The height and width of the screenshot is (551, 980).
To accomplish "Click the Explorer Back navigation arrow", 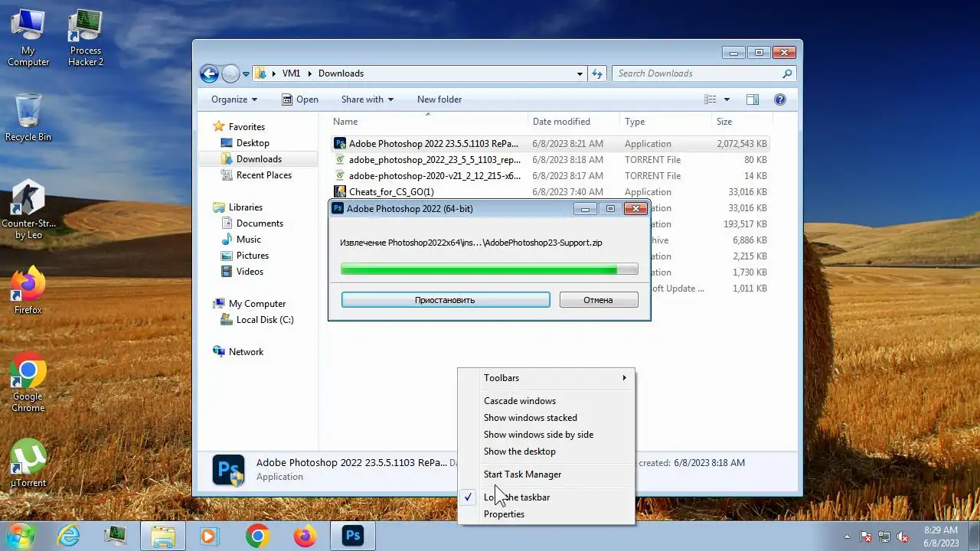I will tap(209, 73).
